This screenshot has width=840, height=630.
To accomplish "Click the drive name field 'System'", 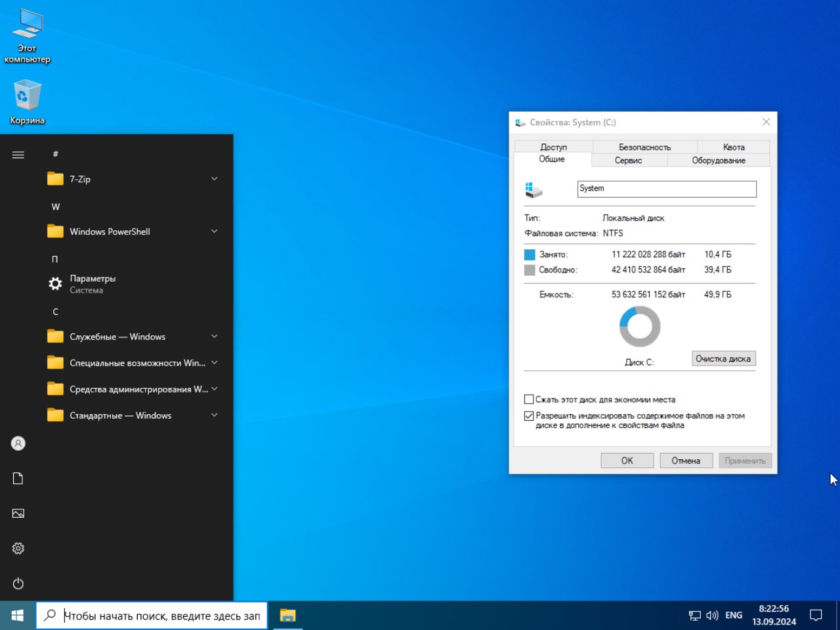I will [x=667, y=189].
